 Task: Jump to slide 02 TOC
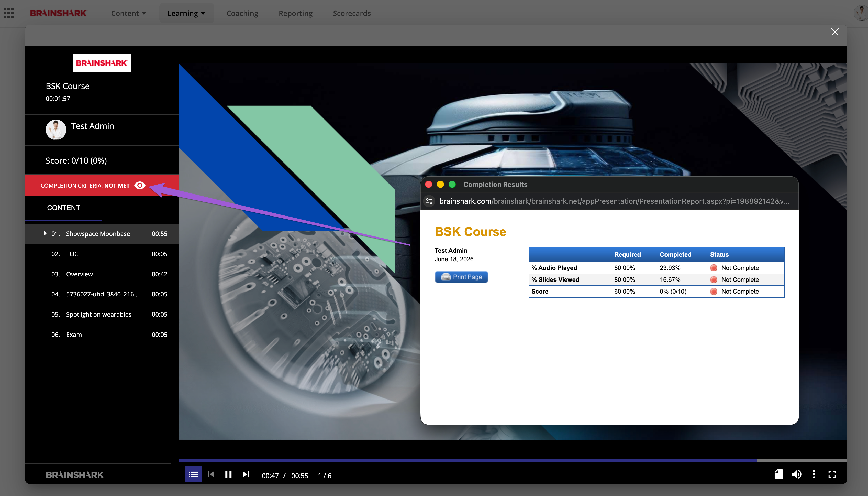[102, 254]
